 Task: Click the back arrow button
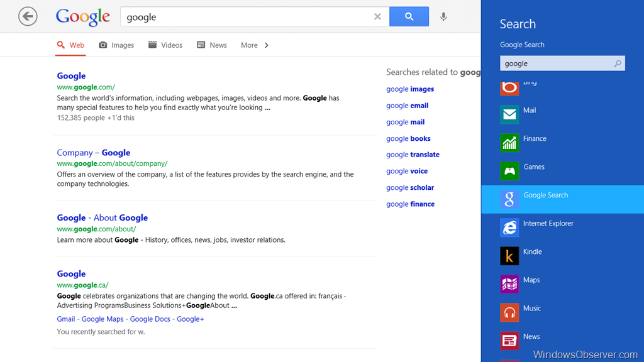tap(28, 16)
